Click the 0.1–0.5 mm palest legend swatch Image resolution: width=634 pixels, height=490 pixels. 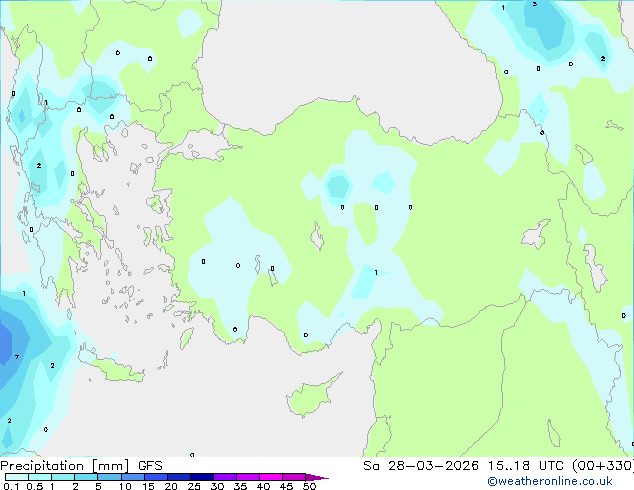pos(17,477)
